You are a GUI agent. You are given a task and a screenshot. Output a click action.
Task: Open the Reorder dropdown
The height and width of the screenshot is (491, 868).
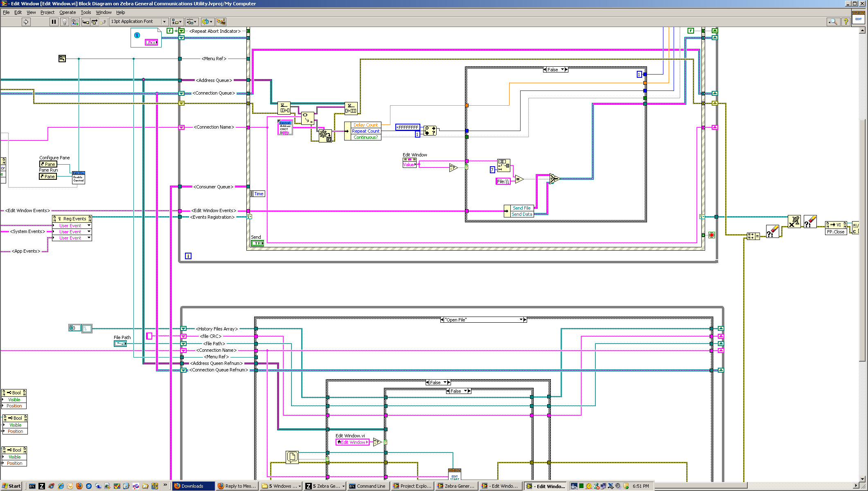pos(207,22)
